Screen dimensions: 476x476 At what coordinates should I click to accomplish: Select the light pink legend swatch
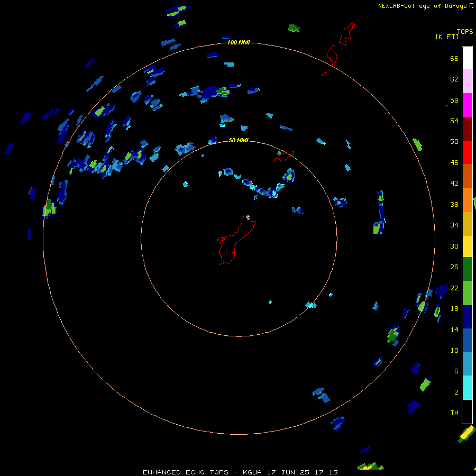[x=467, y=81]
